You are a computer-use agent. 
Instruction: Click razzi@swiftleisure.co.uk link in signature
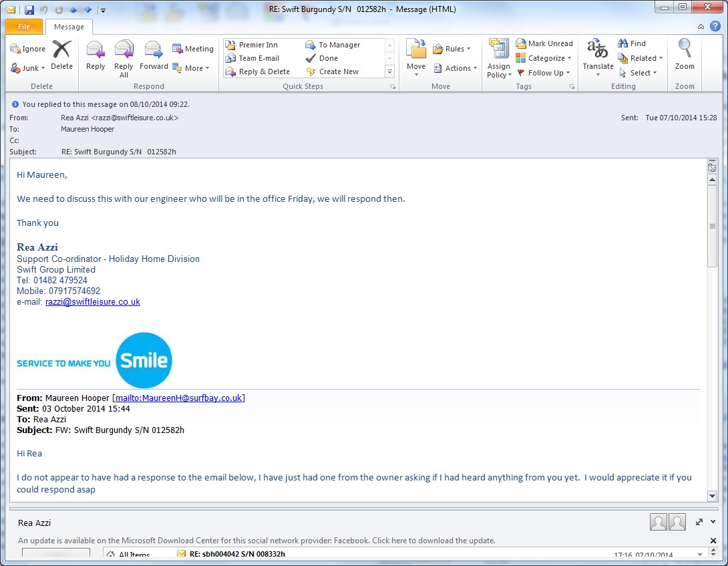coord(92,302)
